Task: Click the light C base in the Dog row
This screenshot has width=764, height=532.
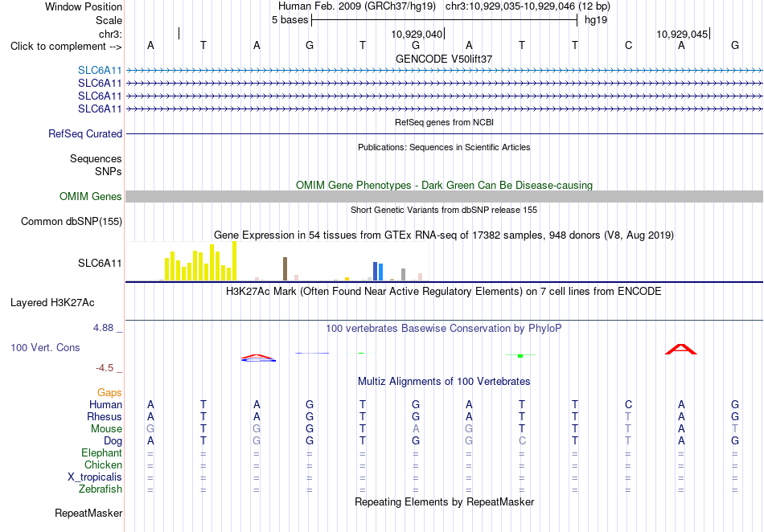Action: click(522, 441)
